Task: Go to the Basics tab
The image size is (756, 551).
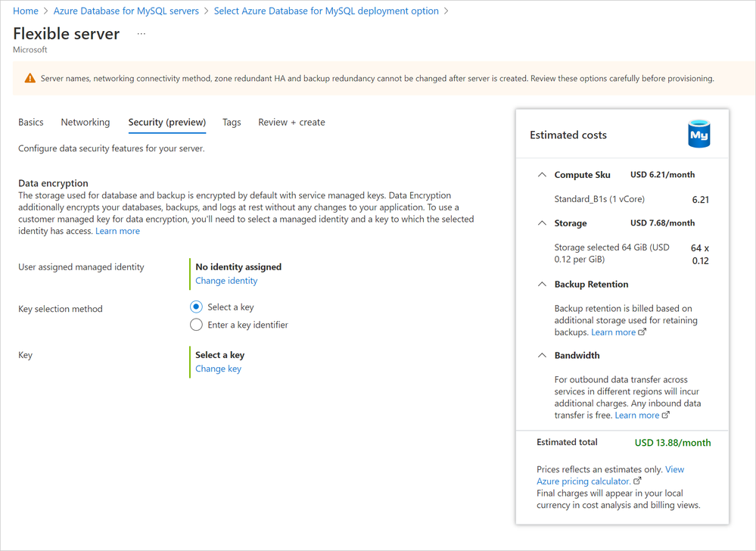Action: coord(31,122)
